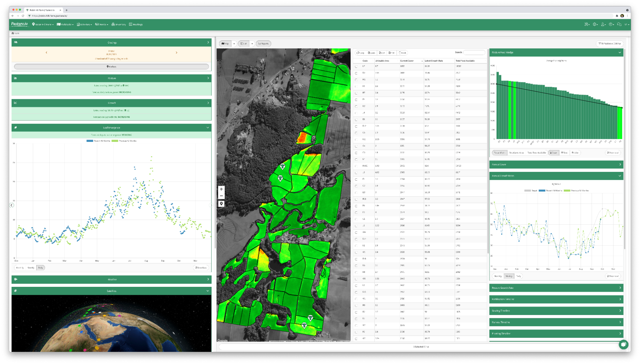The image size is (640, 364).
Task: Click the Markers button
Action: coord(111,67)
